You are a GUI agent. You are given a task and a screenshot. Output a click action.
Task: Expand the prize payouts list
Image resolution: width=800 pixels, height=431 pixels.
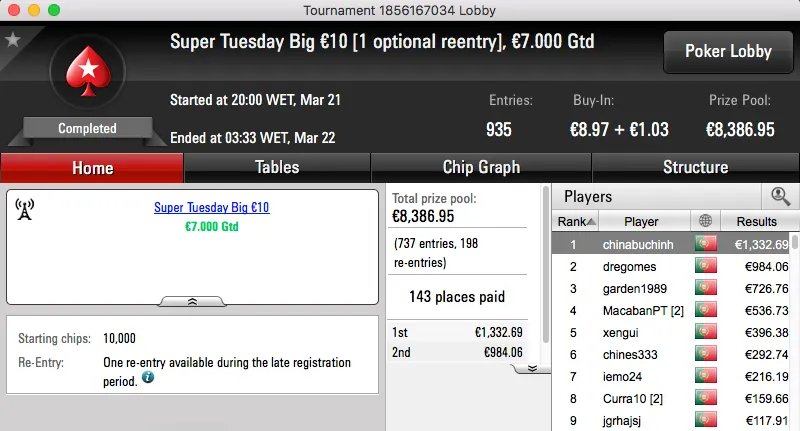[532, 367]
